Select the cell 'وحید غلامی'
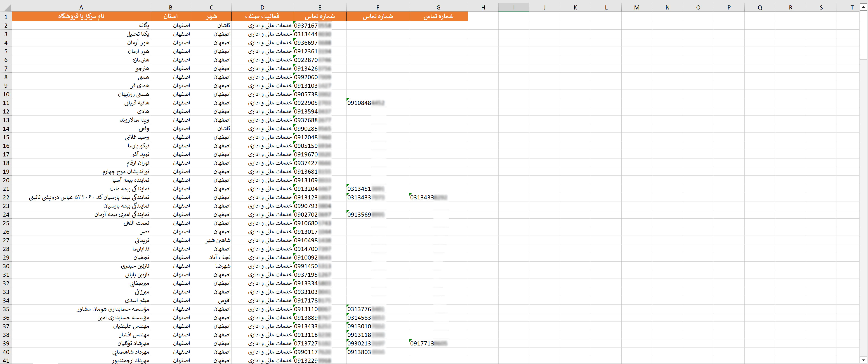The width and height of the screenshot is (868, 364). click(81, 137)
